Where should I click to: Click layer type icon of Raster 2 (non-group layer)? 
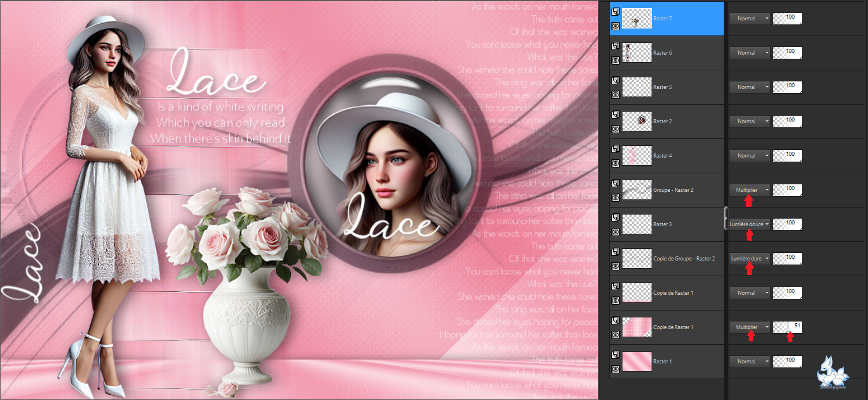(616, 115)
